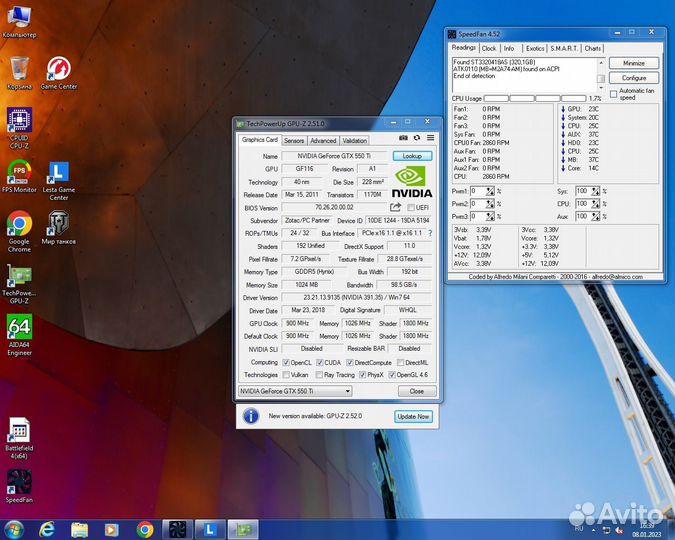Open Lesta Game Center shortcut

click(59, 180)
